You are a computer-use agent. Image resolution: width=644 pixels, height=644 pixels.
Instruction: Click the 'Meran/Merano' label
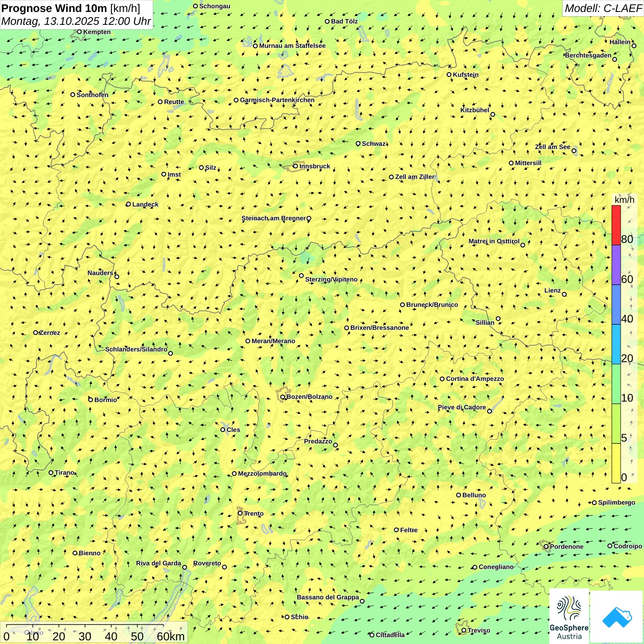[273, 341]
